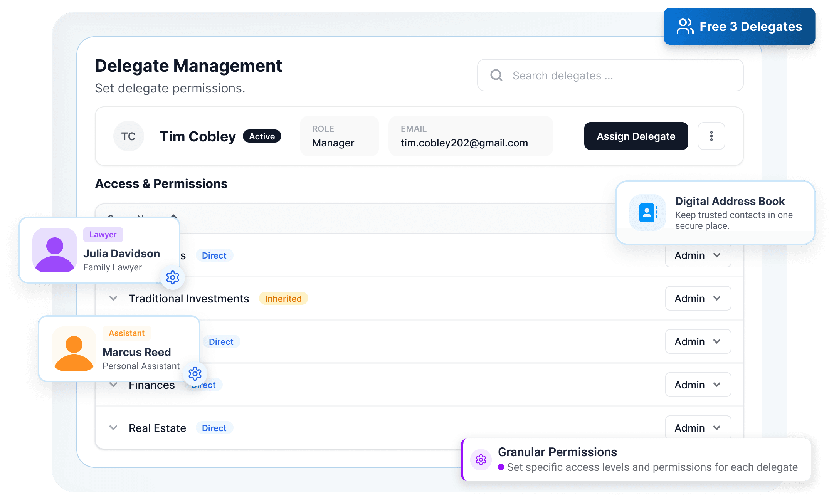Click the Free 3 Delegates button
This screenshot has height=504, width=834.
coord(739,26)
